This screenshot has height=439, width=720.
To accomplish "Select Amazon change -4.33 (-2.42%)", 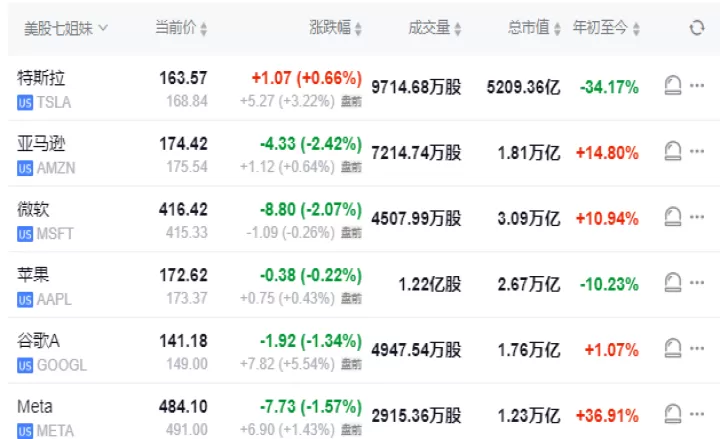I will coord(311,143).
